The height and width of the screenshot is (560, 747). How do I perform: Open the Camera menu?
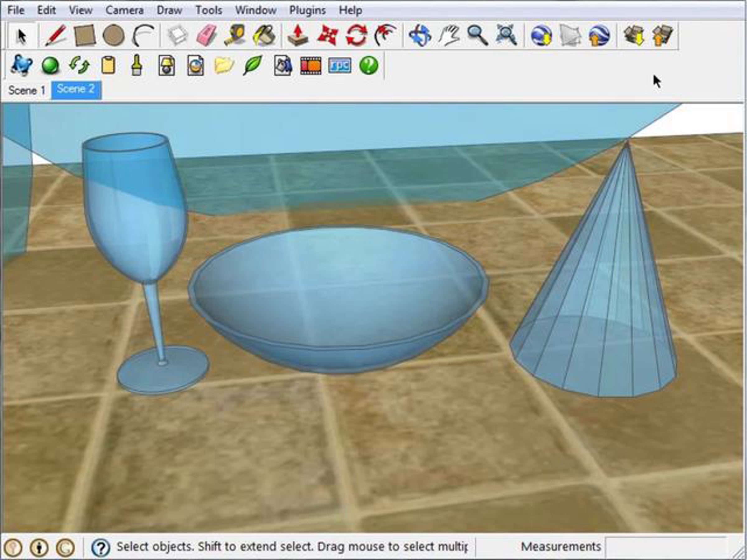[124, 10]
